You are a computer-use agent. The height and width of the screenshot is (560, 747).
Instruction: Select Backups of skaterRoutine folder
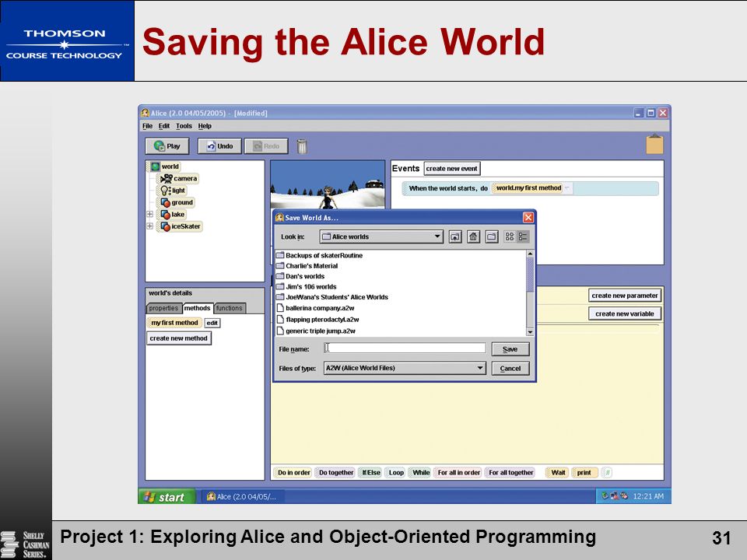pos(319,255)
